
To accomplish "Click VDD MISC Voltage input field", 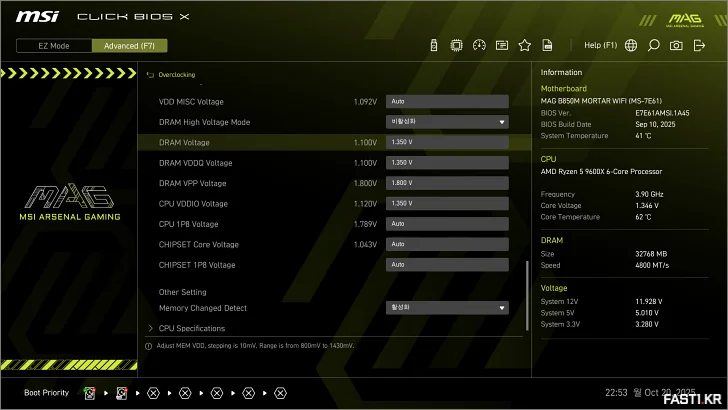I will coord(447,101).
